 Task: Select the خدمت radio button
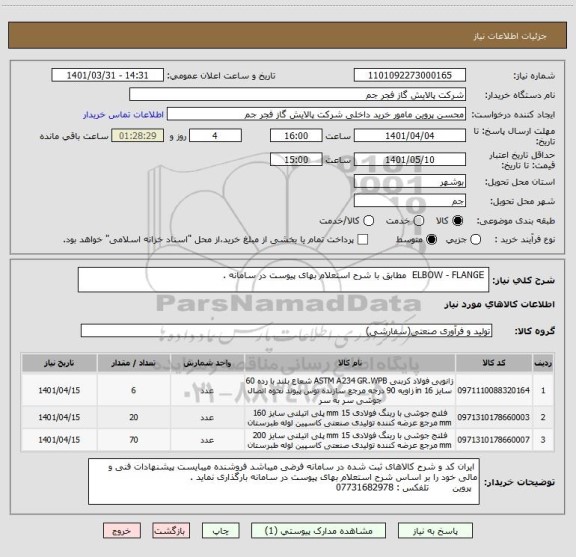[x=418, y=221]
